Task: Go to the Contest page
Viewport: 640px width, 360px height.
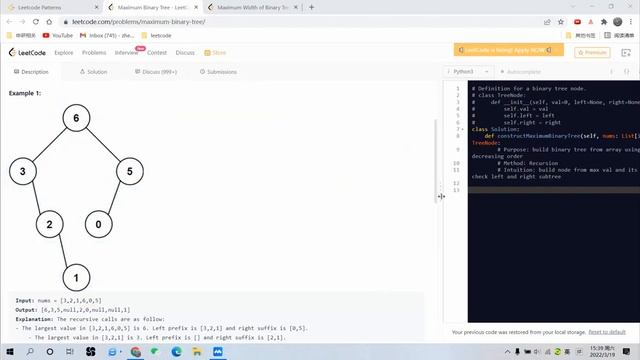Action: click(157, 53)
